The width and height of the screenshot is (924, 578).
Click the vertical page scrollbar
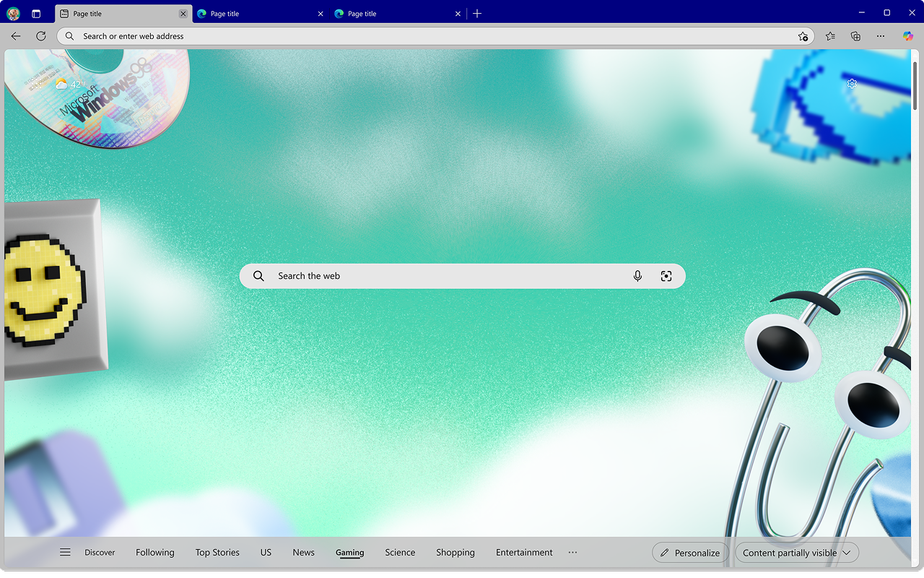click(916, 85)
